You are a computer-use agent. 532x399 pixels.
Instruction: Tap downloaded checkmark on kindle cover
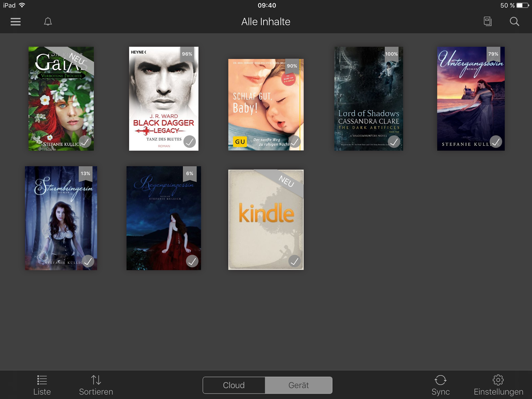coord(295,261)
